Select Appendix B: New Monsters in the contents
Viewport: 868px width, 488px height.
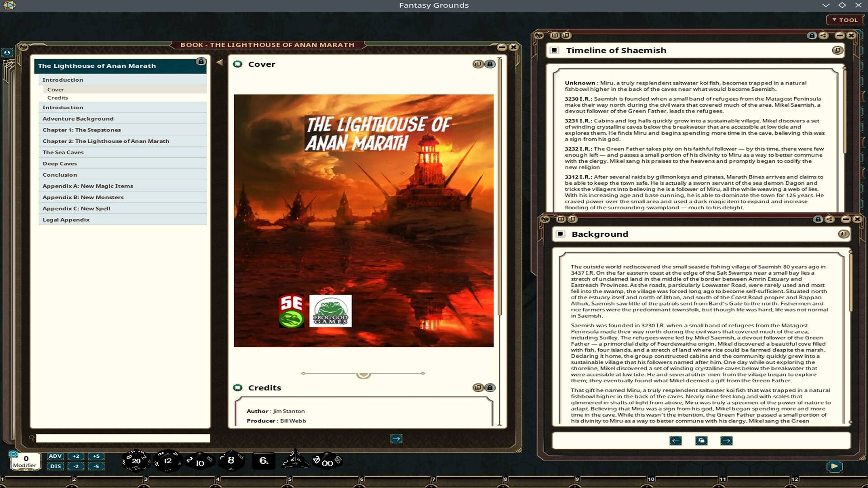pyautogui.click(x=83, y=197)
